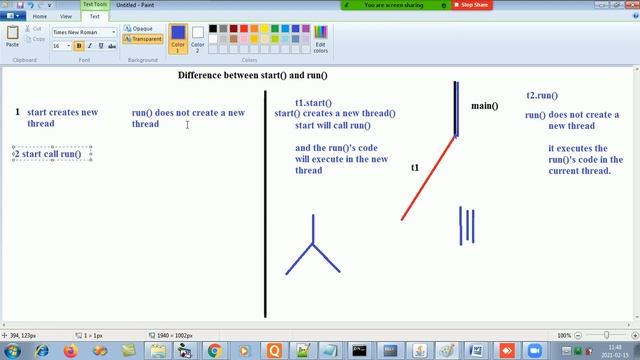640x360 pixels.
Task: Click the Cut scissors icon
Action: (28, 29)
